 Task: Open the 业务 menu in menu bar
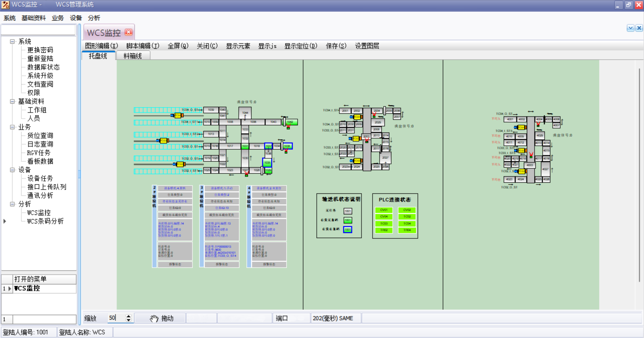coord(57,18)
